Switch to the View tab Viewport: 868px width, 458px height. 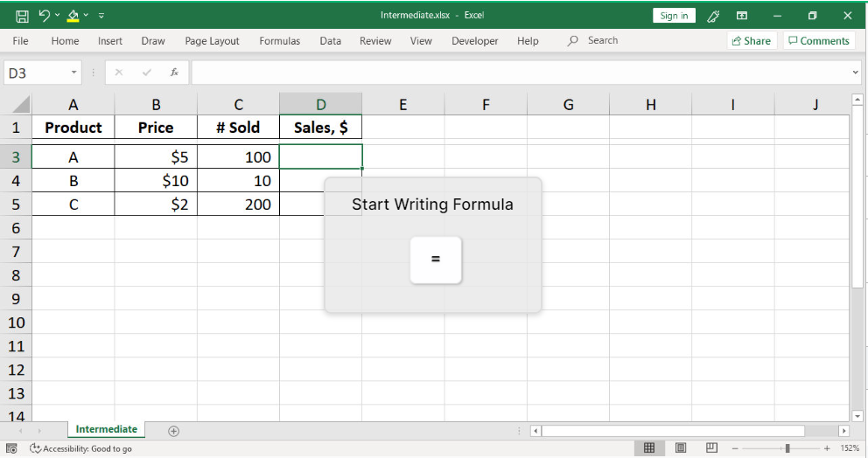[421, 41]
